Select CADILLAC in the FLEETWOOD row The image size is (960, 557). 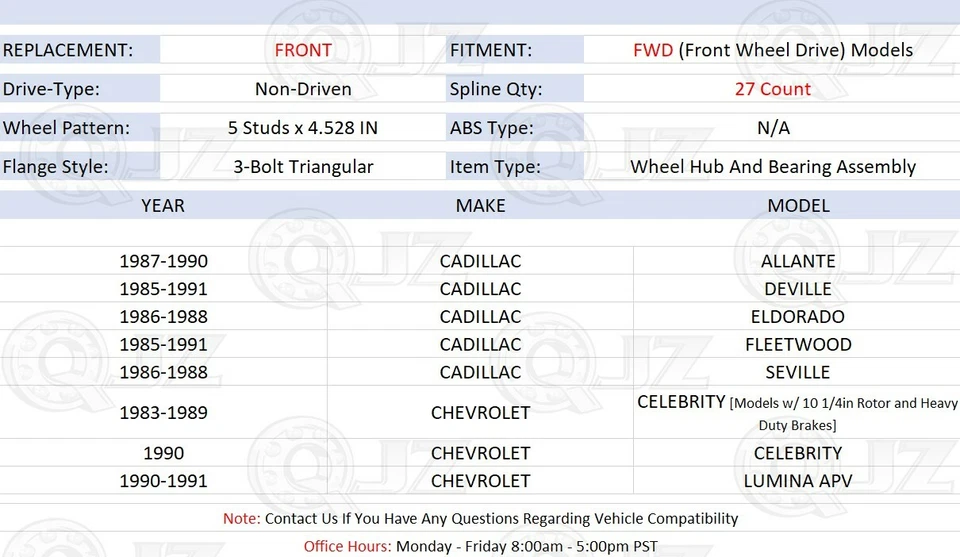(481, 345)
